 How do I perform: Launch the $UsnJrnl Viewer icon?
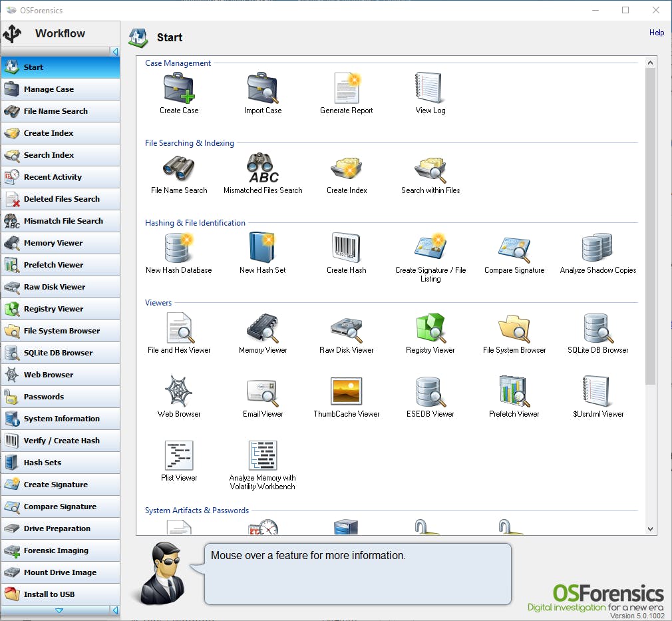597,391
